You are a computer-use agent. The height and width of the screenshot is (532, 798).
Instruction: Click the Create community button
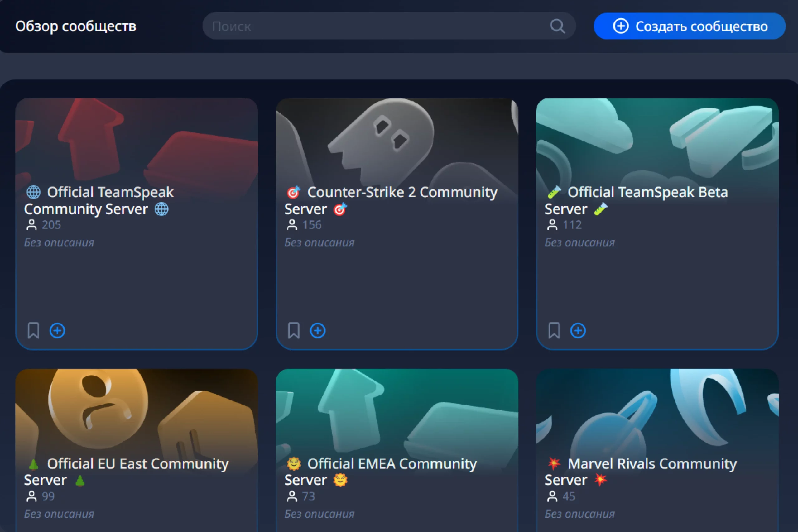point(690,26)
